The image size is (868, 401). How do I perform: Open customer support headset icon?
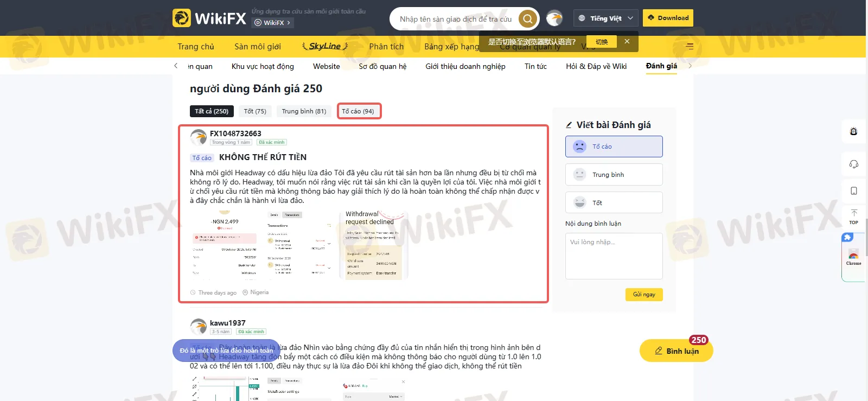pyautogui.click(x=853, y=164)
